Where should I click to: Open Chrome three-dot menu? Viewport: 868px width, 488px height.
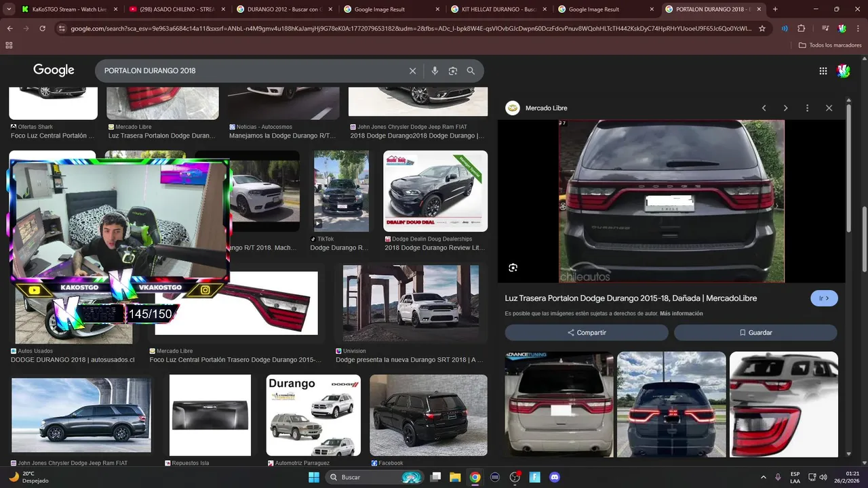tap(858, 28)
